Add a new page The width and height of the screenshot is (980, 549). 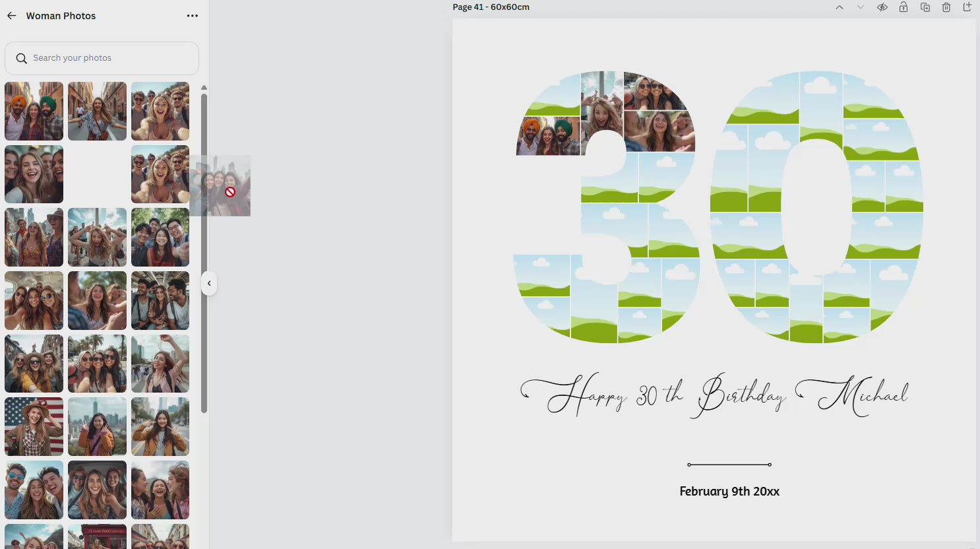[x=967, y=7]
